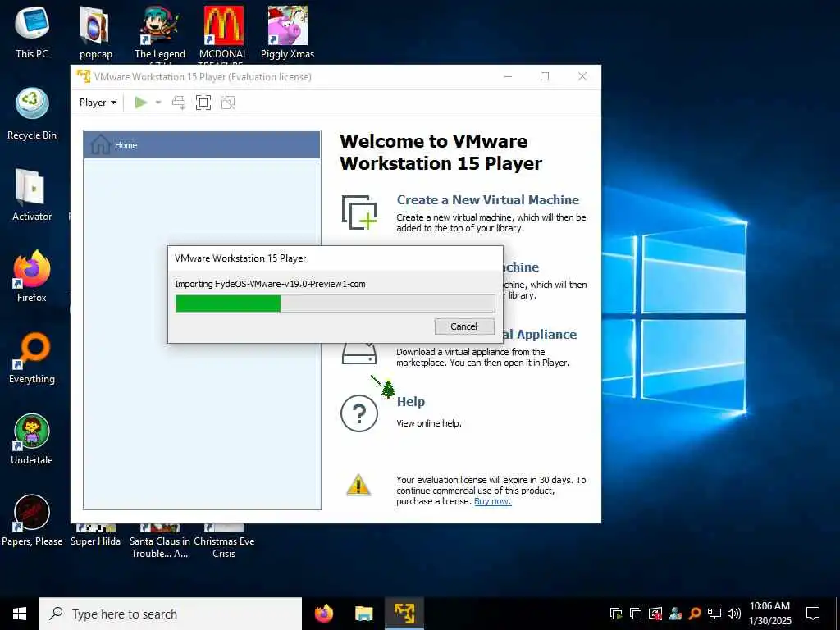Click the import progress bar

click(336, 304)
